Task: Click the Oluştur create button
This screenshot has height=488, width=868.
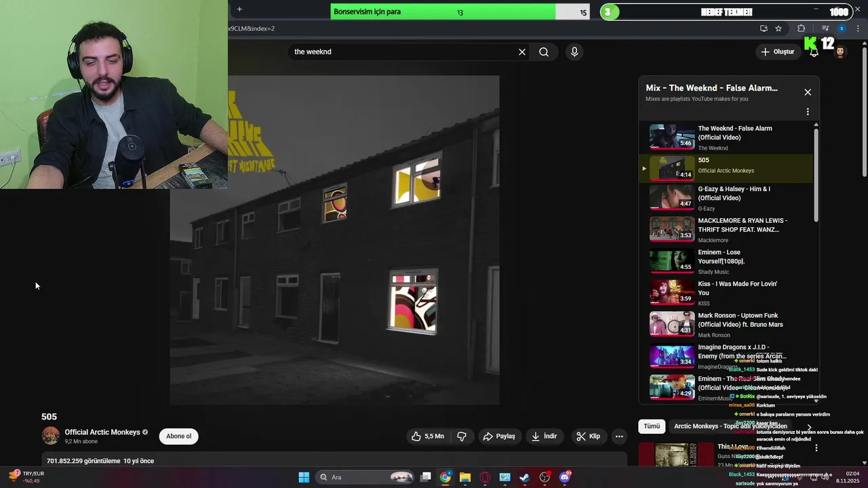Action: point(777,52)
